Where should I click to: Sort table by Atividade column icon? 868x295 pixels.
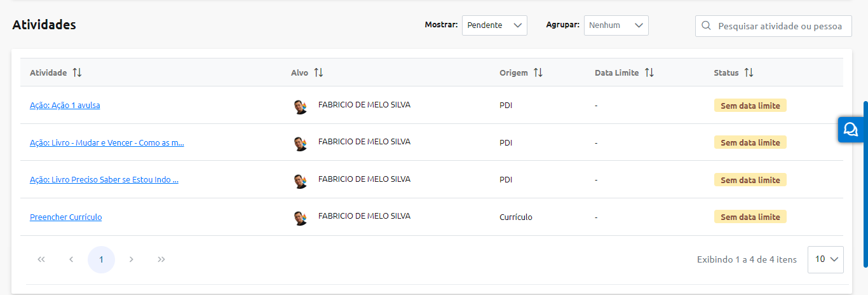tap(77, 73)
